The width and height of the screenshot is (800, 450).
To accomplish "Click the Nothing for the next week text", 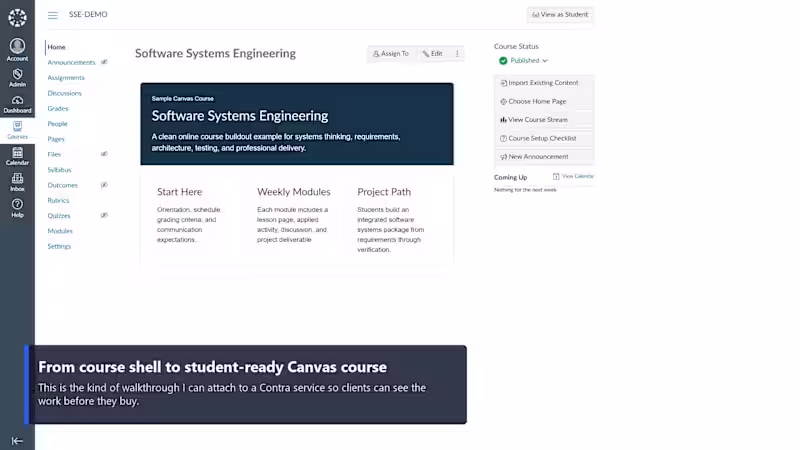I will [x=525, y=190].
